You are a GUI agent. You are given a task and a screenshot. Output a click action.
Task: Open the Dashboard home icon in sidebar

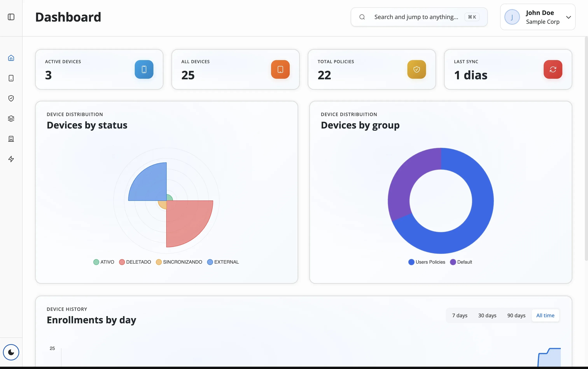pos(11,58)
